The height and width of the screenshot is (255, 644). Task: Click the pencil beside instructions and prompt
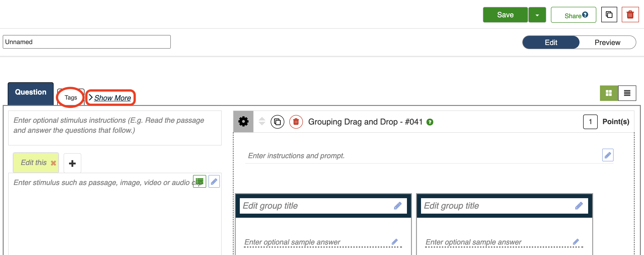point(607,155)
